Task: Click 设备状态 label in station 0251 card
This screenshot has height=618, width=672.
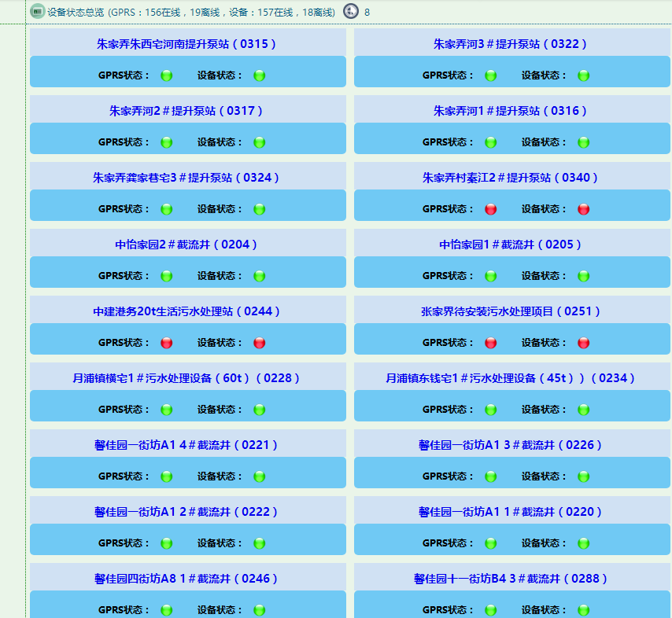Action: click(x=544, y=343)
